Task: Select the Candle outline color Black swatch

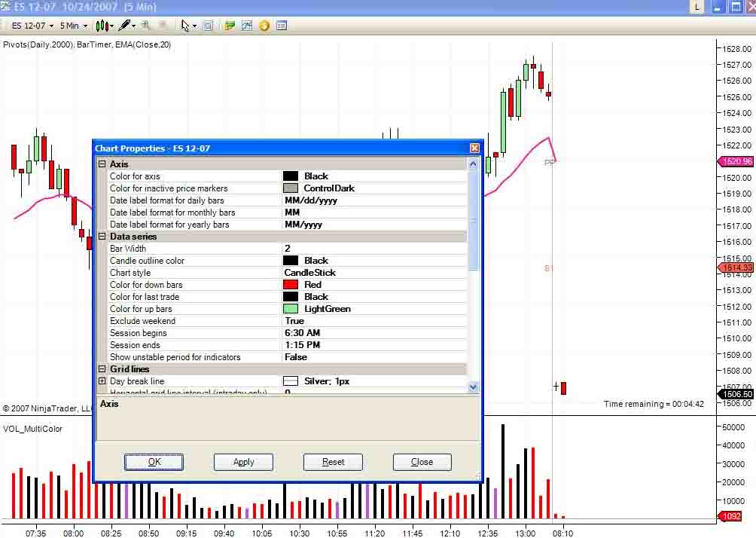Action: [290, 261]
